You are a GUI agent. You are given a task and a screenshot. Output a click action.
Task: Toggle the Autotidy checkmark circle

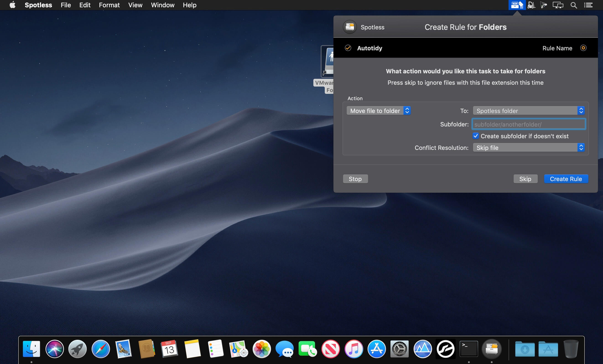coord(348,48)
